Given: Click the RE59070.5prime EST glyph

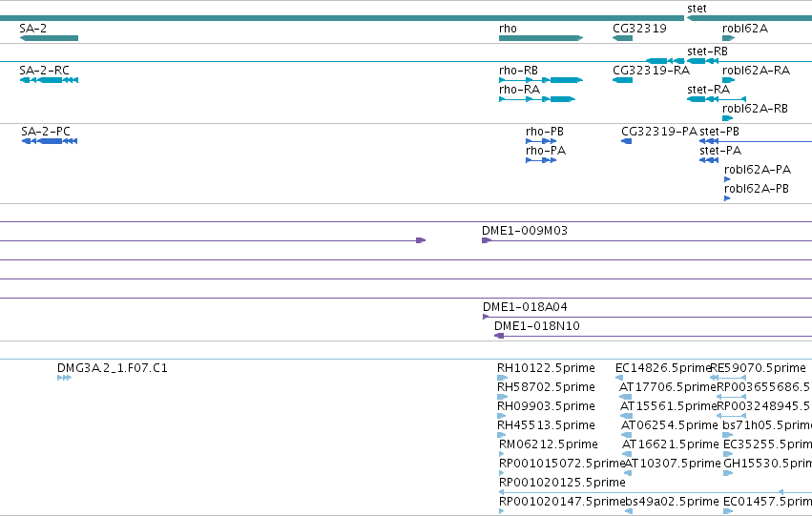Looking at the screenshot, I should (x=728, y=378).
